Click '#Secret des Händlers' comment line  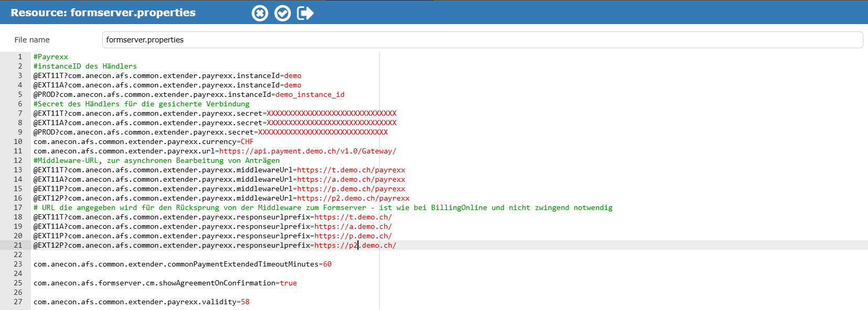(x=142, y=104)
